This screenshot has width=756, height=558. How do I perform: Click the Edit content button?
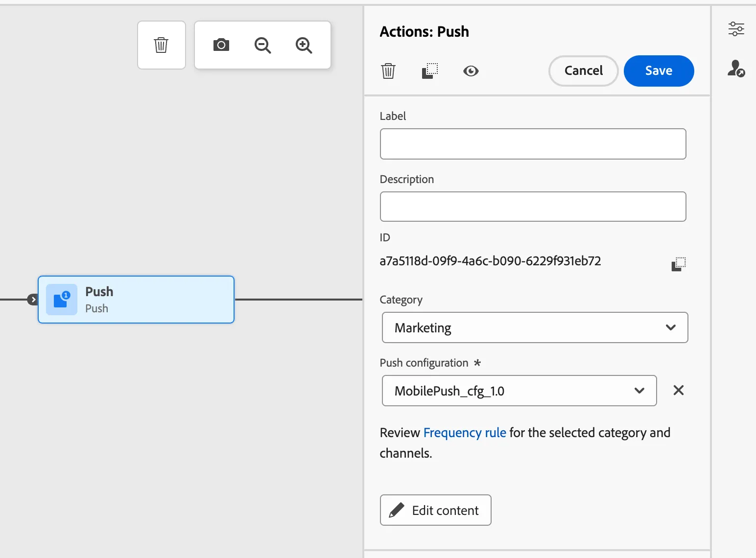(x=436, y=510)
